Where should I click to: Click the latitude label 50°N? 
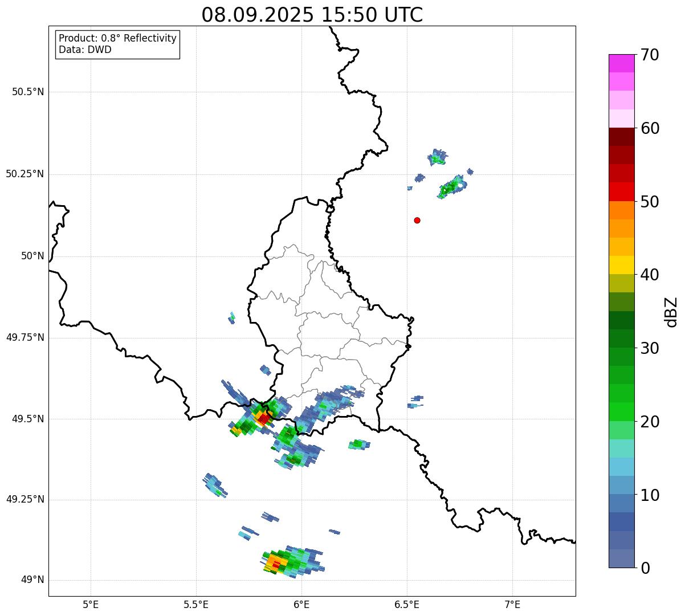pyautogui.click(x=32, y=256)
